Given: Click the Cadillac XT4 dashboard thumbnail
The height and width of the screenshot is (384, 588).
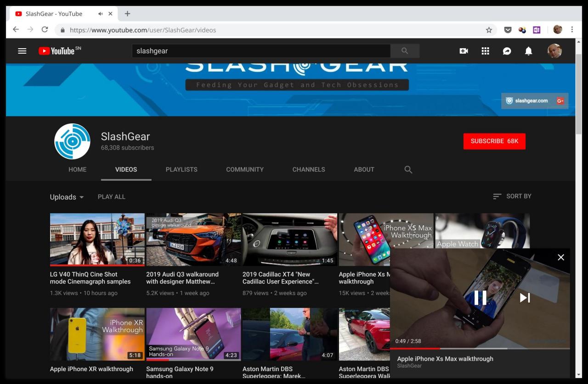Looking at the screenshot, I should [x=289, y=239].
